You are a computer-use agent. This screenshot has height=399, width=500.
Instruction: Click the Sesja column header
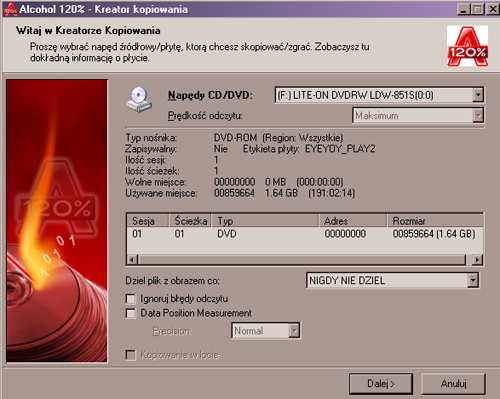148,221
